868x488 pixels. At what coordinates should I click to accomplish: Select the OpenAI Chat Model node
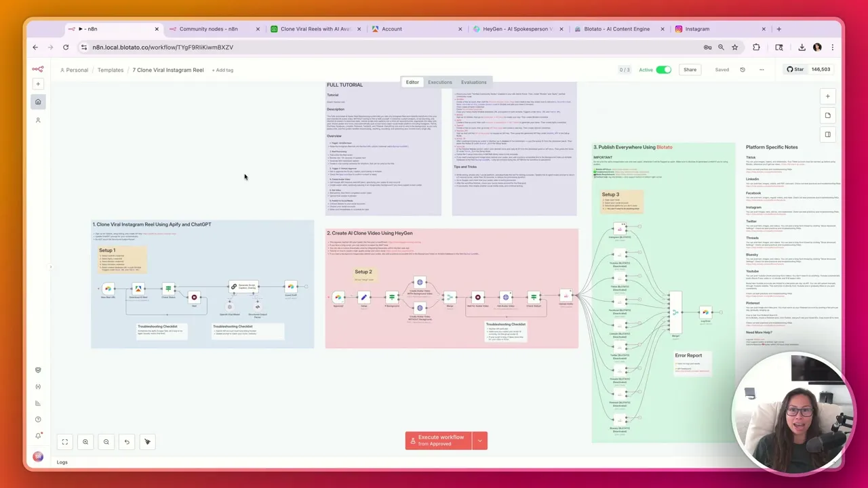(230, 307)
